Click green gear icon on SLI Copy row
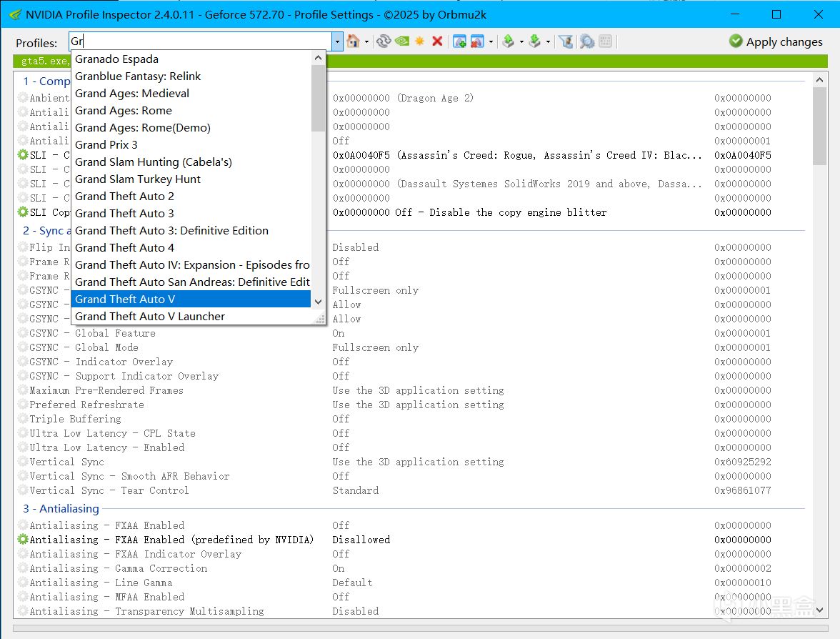This screenshot has height=639, width=840. 23,212
